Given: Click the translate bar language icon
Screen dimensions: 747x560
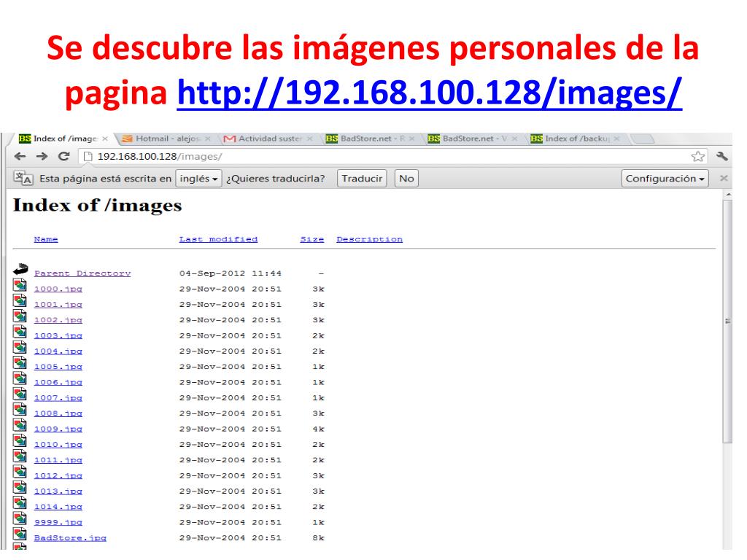Looking at the screenshot, I should pyautogui.click(x=23, y=178).
